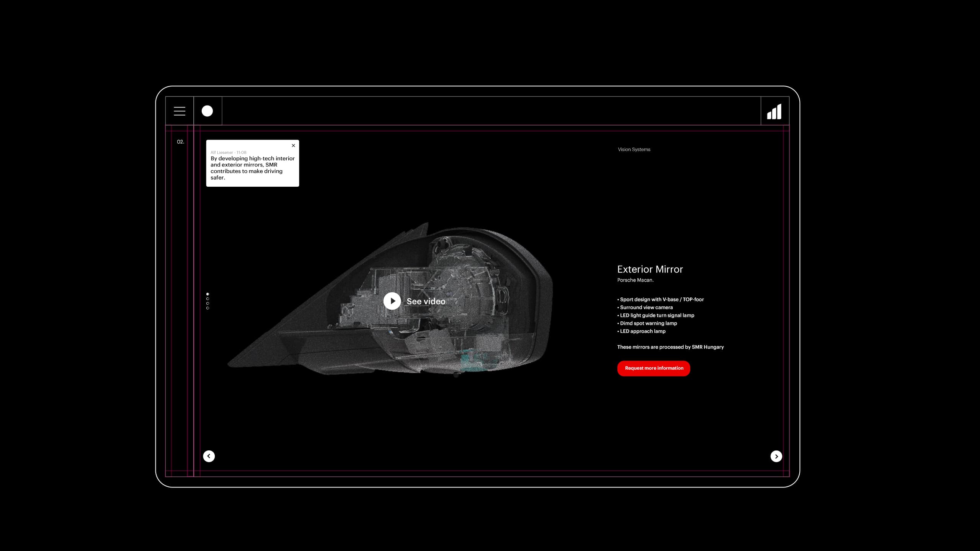Select the second pagination dot
Viewport: 980px width, 551px height.
tap(207, 299)
